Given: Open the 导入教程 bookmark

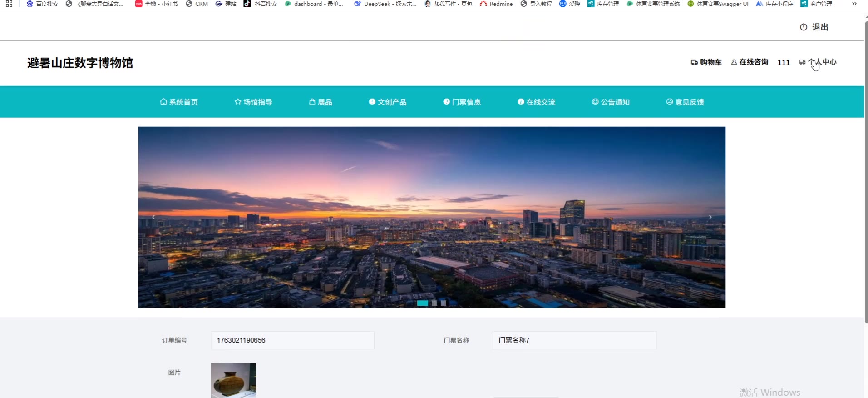Looking at the screenshot, I should 536,4.
